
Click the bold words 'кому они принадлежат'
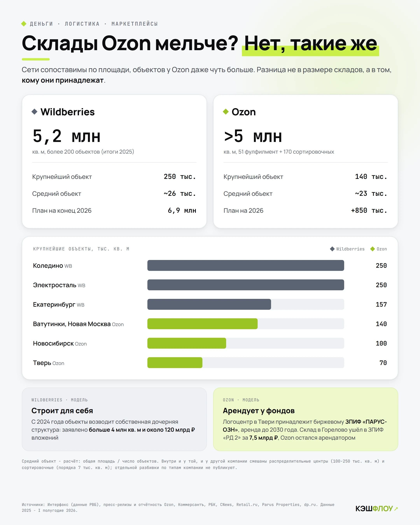pyautogui.click(x=63, y=80)
